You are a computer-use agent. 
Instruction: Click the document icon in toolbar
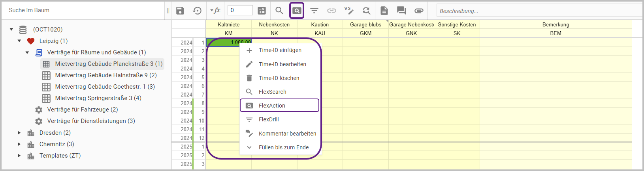click(x=384, y=11)
